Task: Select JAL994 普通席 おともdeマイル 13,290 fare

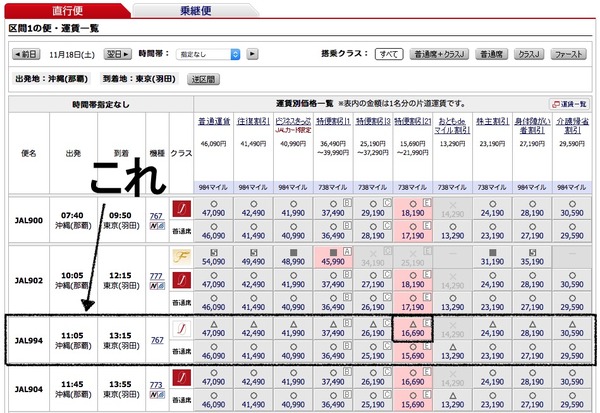Action: (453, 351)
